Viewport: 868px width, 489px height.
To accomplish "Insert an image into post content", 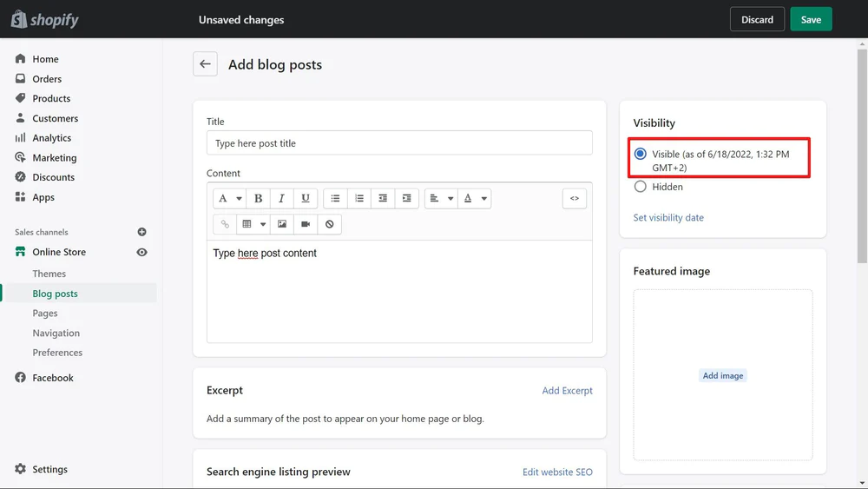I will [282, 224].
